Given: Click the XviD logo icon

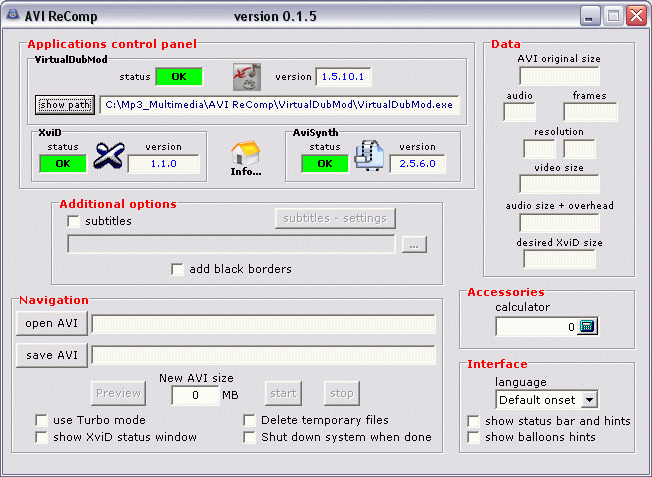Looking at the screenshot, I should pos(109,156).
